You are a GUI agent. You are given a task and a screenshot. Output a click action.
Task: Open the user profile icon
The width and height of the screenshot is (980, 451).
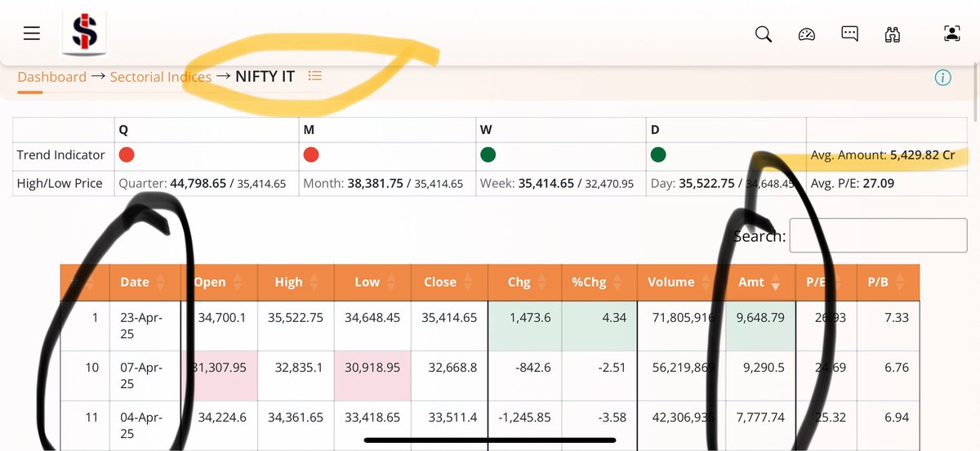951,33
